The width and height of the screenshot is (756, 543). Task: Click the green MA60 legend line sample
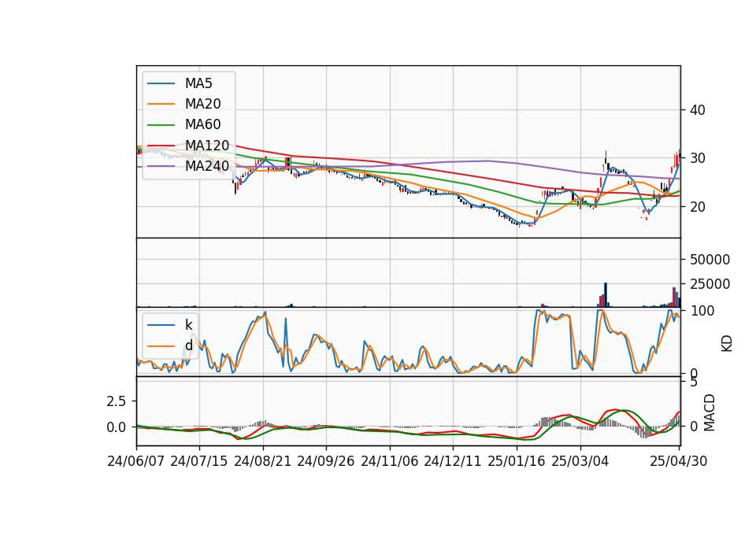[x=161, y=125]
